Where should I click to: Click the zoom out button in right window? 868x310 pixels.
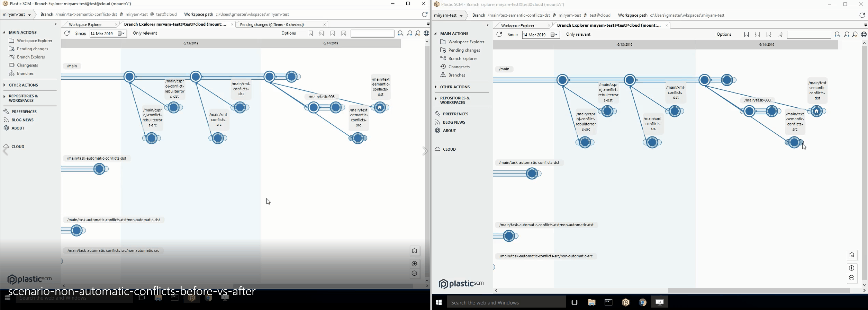coord(852,278)
